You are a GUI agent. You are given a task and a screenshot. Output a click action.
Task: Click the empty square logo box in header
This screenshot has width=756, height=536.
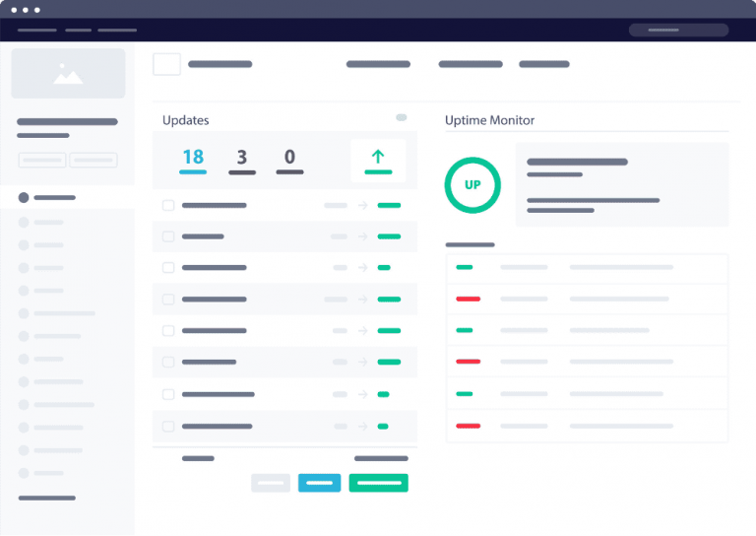click(166, 64)
